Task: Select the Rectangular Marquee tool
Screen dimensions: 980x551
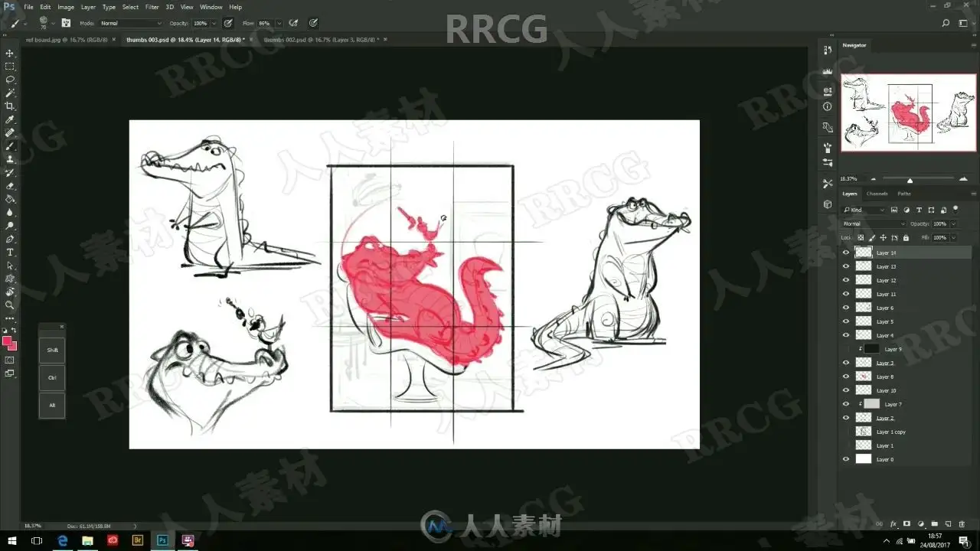Action: (x=10, y=67)
